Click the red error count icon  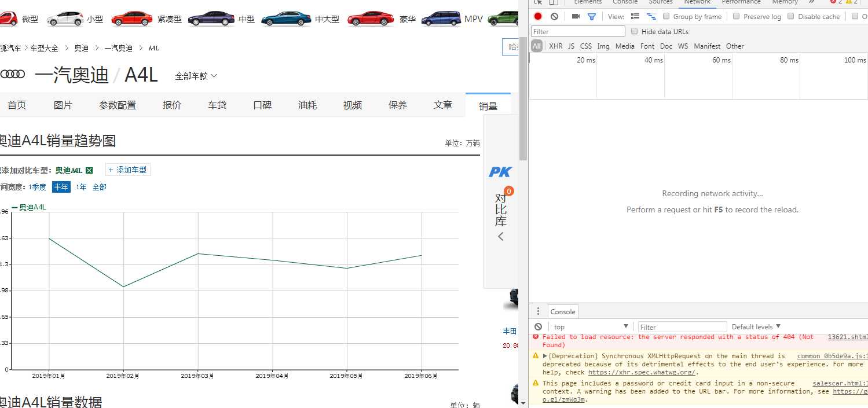(833, 2)
